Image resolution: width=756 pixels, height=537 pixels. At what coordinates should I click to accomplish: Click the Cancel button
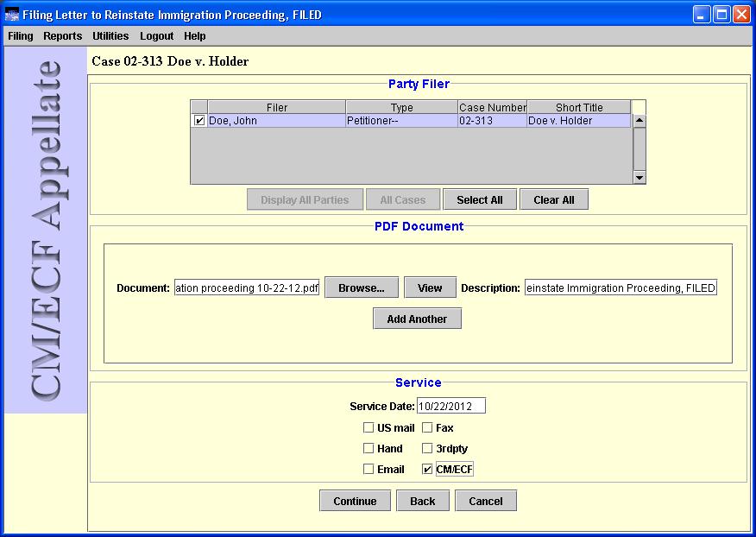pyautogui.click(x=486, y=501)
